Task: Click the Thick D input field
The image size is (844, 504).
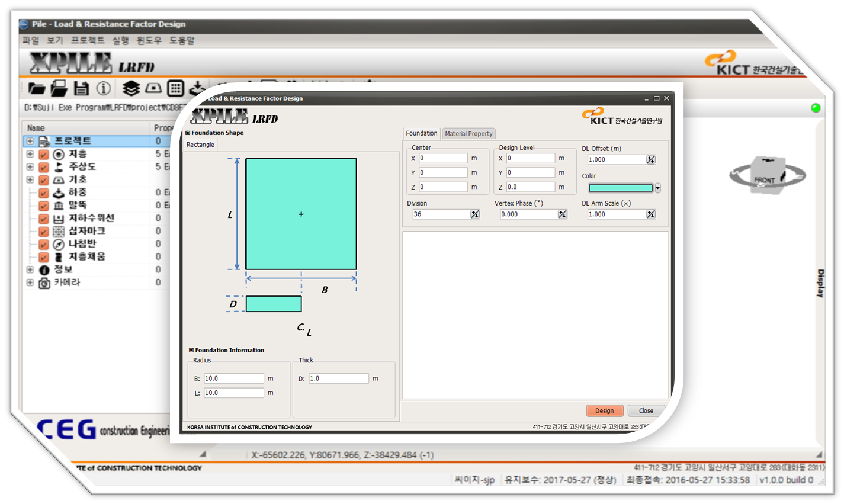Action: [339, 378]
